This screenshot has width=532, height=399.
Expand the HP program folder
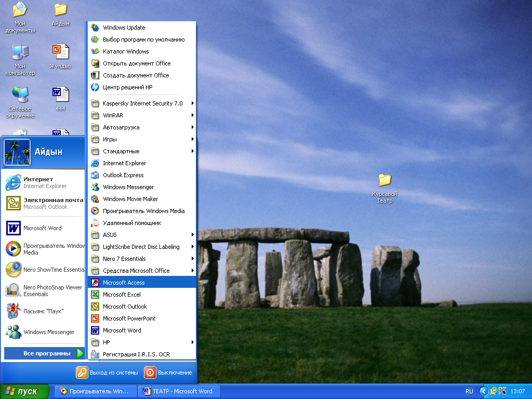point(142,342)
